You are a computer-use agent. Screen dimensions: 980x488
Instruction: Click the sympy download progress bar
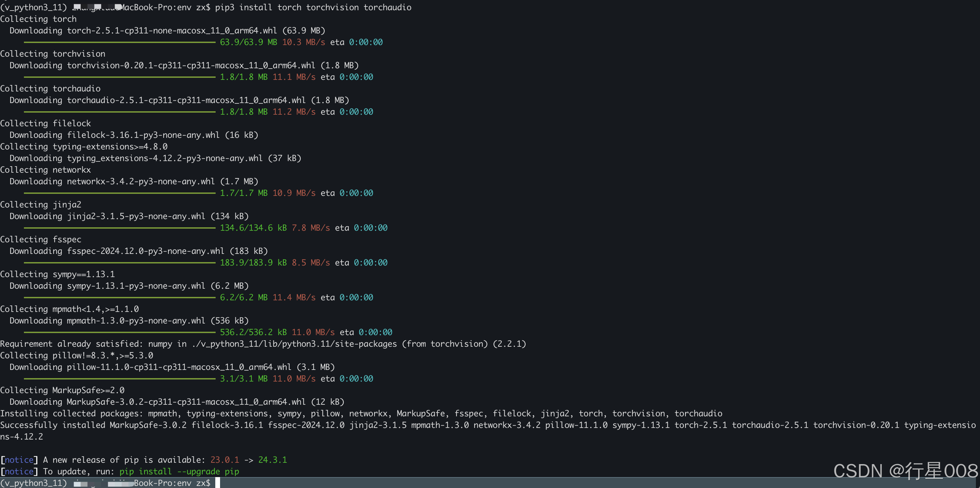coord(120,298)
